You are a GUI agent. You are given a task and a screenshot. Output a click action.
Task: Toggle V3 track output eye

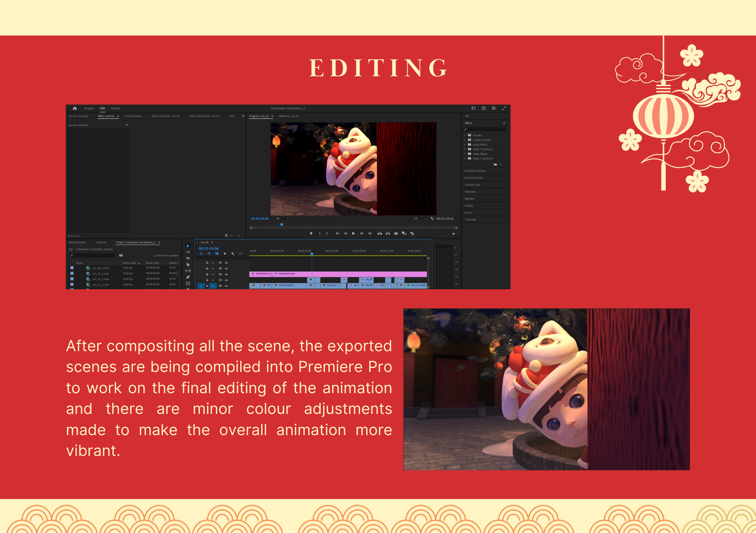(x=226, y=274)
